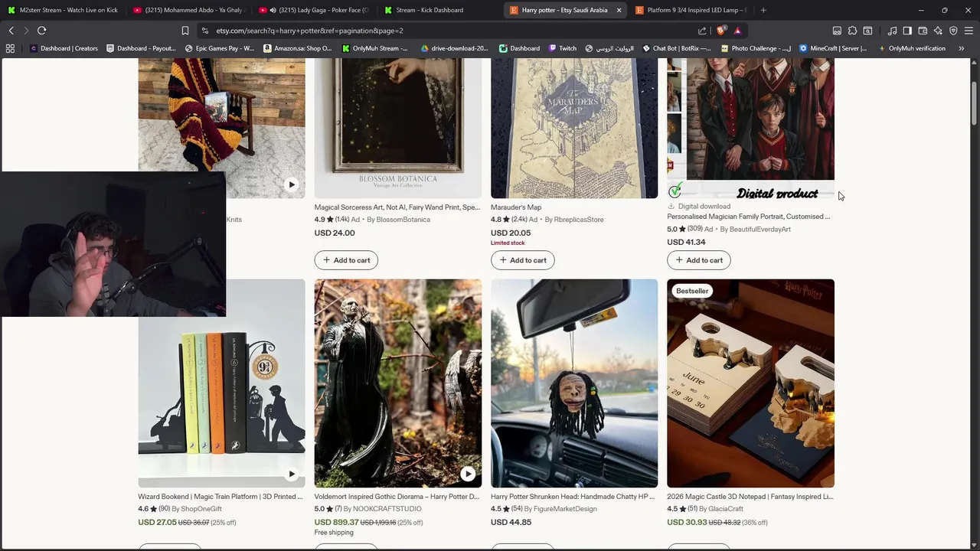Open Brave Shields lion icon
The width and height of the screenshot is (980, 551).
pos(720,31)
